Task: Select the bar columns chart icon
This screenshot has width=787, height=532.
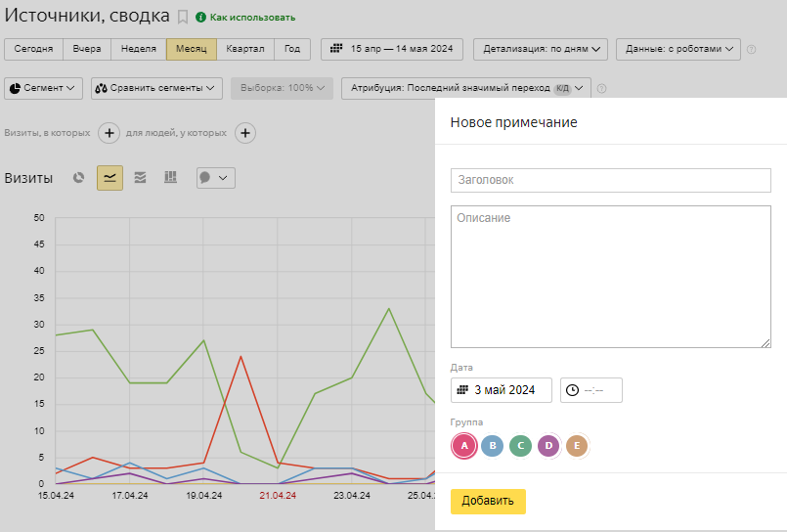Action: click(x=170, y=178)
